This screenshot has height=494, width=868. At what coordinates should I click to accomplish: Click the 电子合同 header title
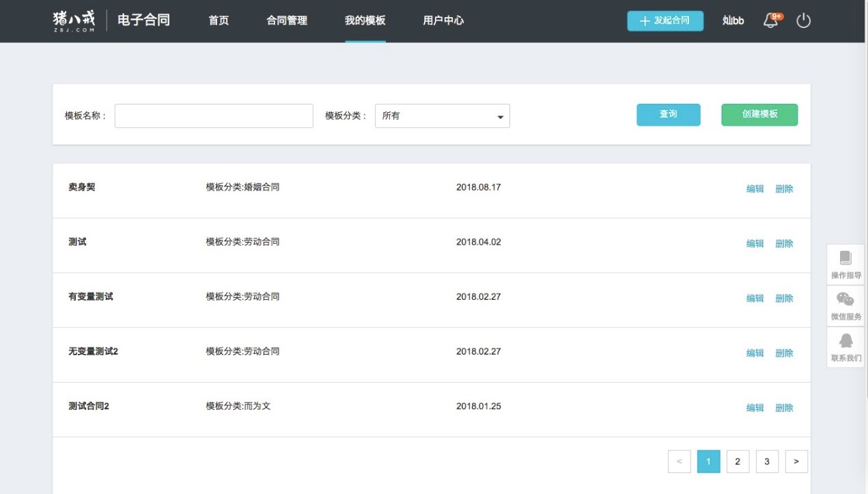(x=143, y=20)
